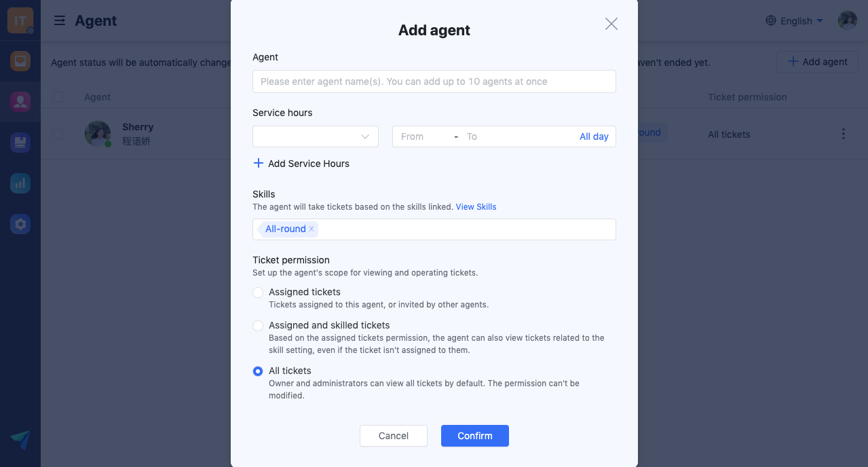
Task: Click the Cancel button
Action: pos(394,436)
